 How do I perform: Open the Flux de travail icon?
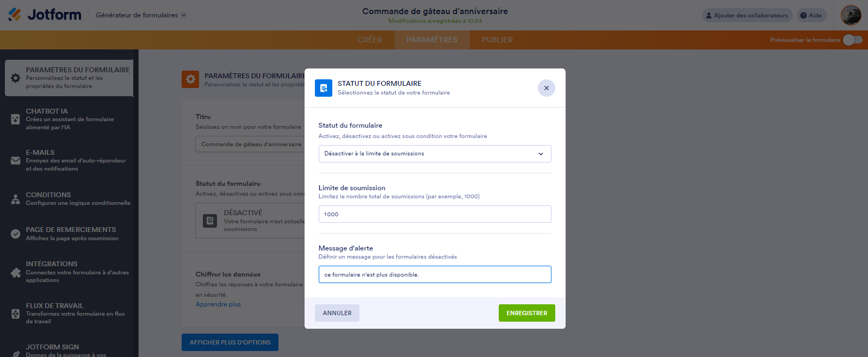(16, 314)
